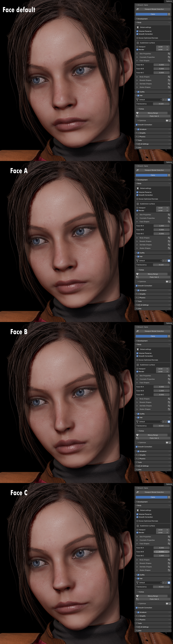Click the blue Claire button in Face B panel

click(152, 336)
